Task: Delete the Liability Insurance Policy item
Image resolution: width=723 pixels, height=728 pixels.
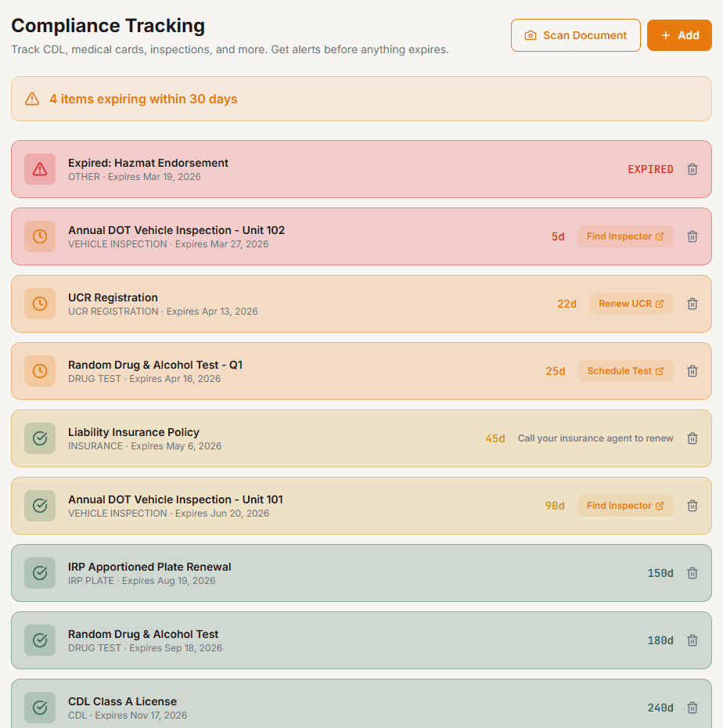Action: coord(692,438)
